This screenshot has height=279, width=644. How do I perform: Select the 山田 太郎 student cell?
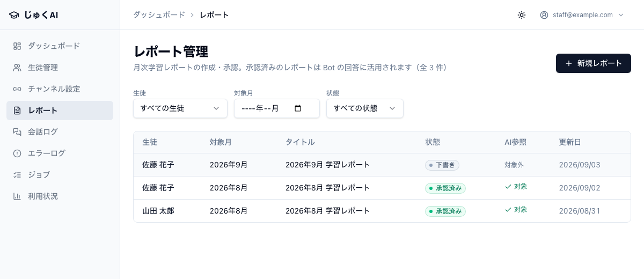158,211
